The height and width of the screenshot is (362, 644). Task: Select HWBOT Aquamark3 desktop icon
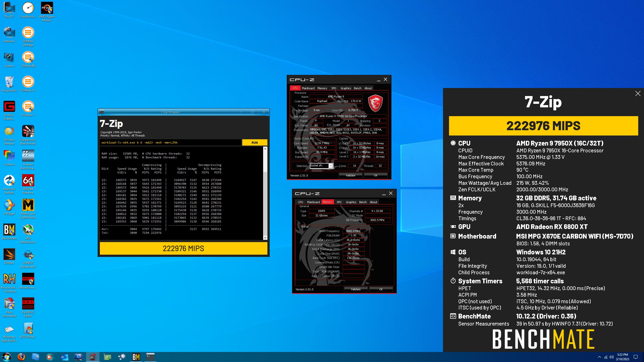coord(28,258)
